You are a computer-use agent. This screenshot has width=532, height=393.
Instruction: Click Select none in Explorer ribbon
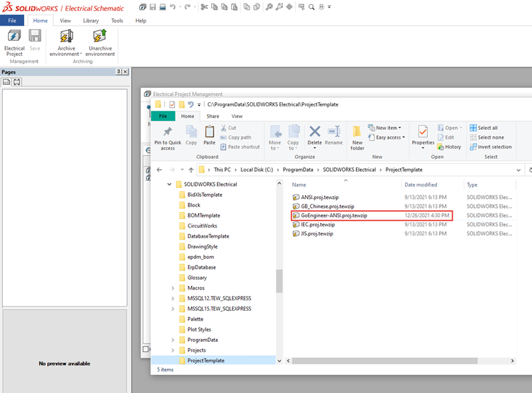[x=487, y=137]
